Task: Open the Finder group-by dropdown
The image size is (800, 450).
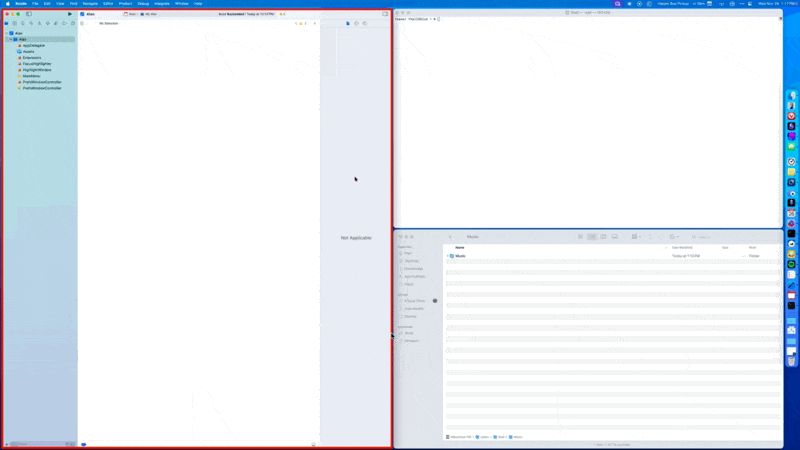Action: pyautogui.click(x=636, y=237)
